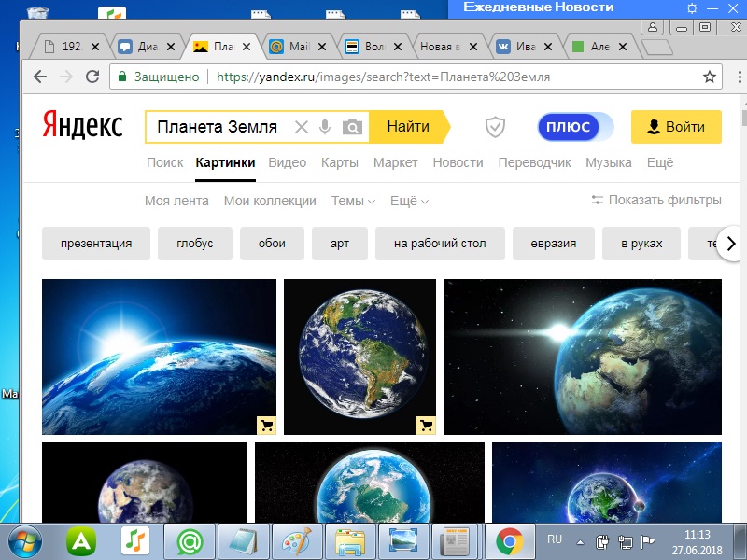Select the обои suggestion chip

(272, 244)
